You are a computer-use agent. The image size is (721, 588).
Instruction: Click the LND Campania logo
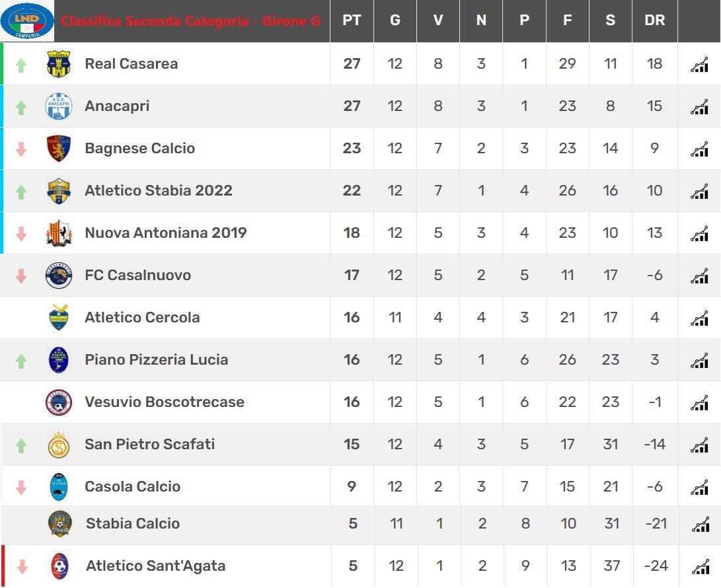click(27, 20)
